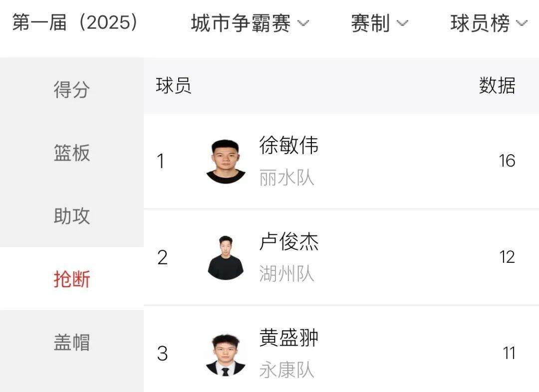Expand the 赛制 dropdown chevron
This screenshot has width=539, height=392.
[x=402, y=23]
